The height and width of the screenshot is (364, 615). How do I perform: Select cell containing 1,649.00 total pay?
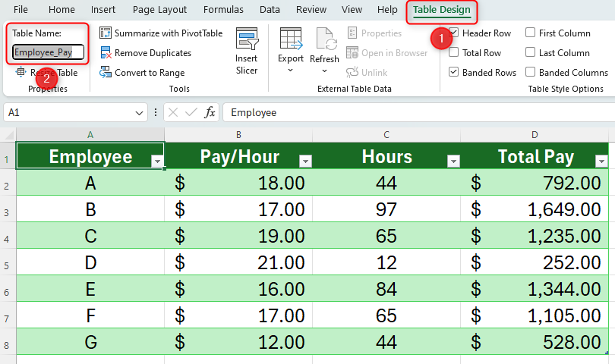535,209
